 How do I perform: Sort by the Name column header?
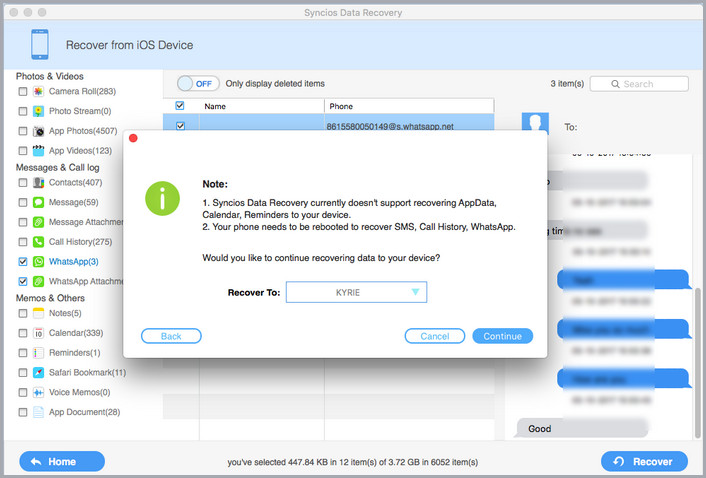[x=262, y=106]
